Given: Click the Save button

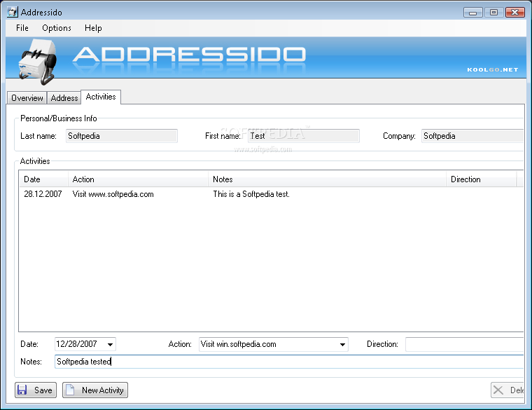Looking at the screenshot, I should pyautogui.click(x=36, y=390).
